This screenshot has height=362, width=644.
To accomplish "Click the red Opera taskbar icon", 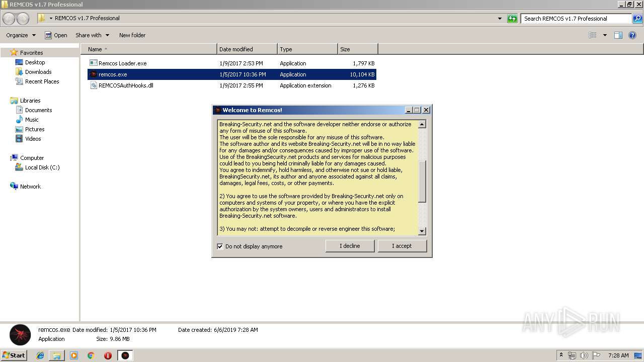I will point(108,355).
